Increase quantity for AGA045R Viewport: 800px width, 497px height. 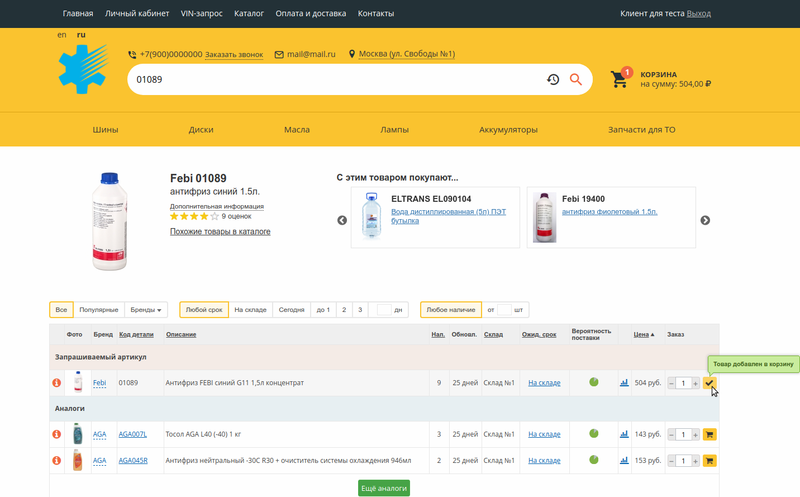tap(695, 461)
